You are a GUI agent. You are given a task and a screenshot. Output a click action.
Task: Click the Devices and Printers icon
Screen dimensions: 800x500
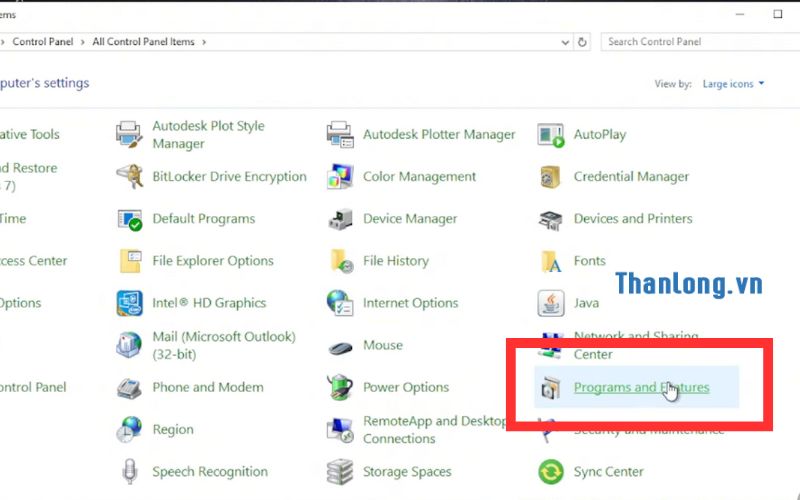pyautogui.click(x=551, y=219)
